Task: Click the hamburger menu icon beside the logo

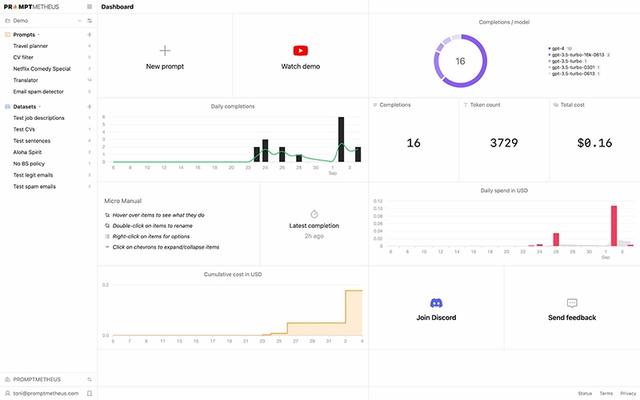Action: 89,6
